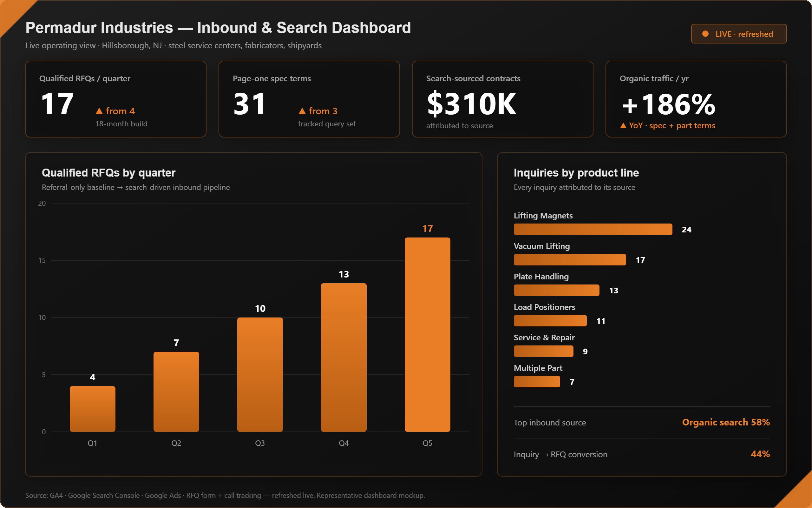This screenshot has height=508, width=812.
Task: Click the 44% conversion value
Action: (x=760, y=454)
